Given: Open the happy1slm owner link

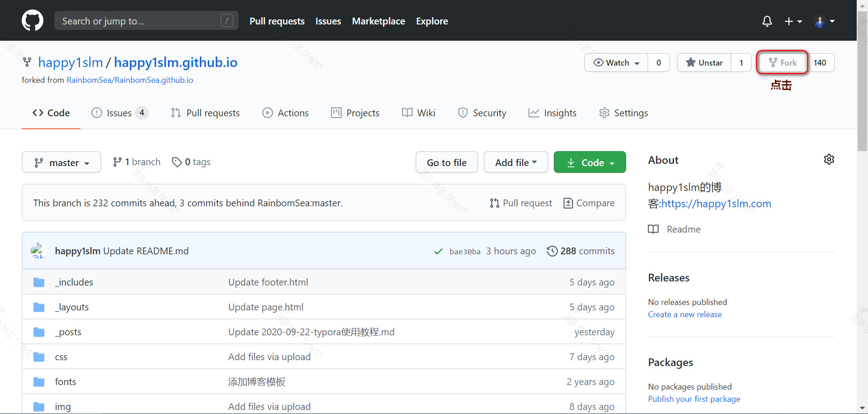Looking at the screenshot, I should pos(71,62).
